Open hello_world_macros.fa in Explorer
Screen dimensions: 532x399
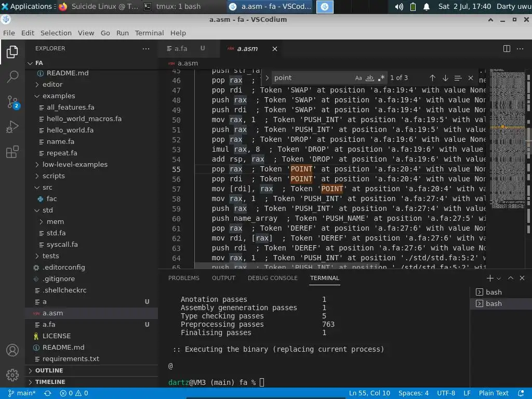[84, 119]
